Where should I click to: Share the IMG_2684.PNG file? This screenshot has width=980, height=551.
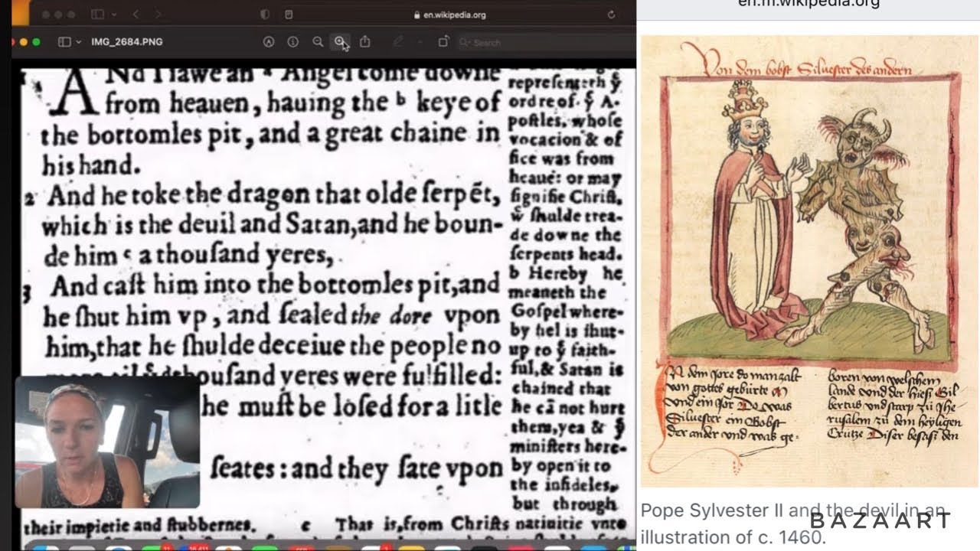click(365, 42)
